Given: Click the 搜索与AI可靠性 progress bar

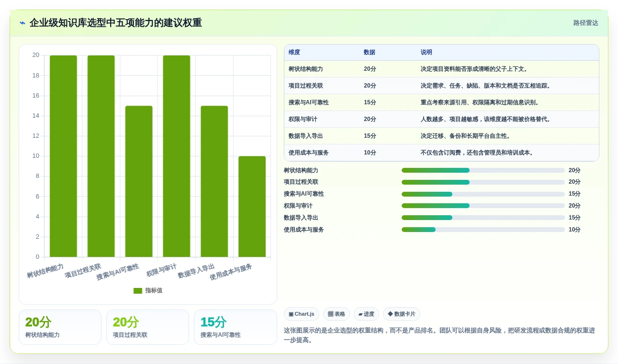Looking at the screenshot, I should click(x=483, y=194).
